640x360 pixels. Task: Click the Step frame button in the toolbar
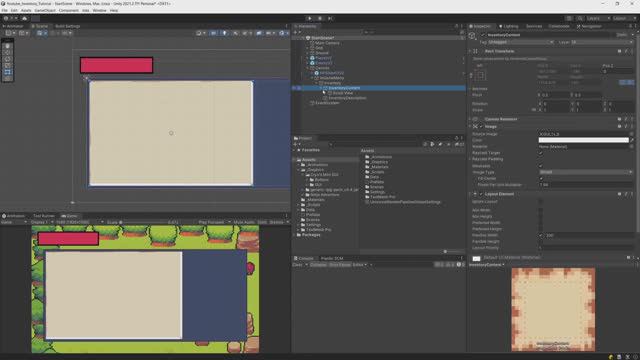(x=330, y=18)
